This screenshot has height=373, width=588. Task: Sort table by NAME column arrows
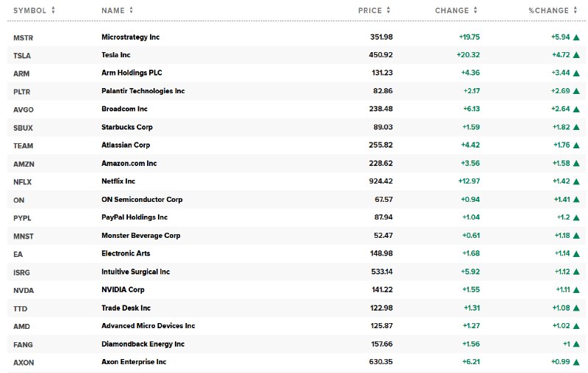pyautogui.click(x=132, y=10)
